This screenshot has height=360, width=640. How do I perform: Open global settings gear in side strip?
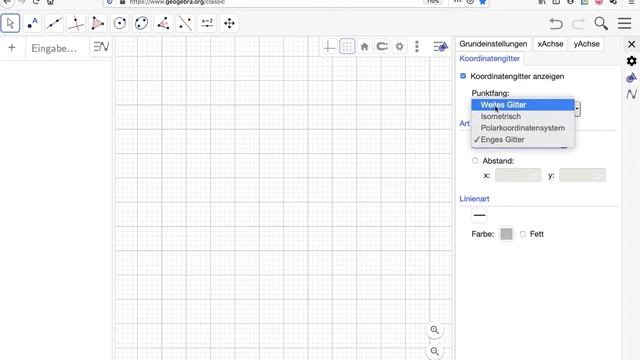pos(631,61)
